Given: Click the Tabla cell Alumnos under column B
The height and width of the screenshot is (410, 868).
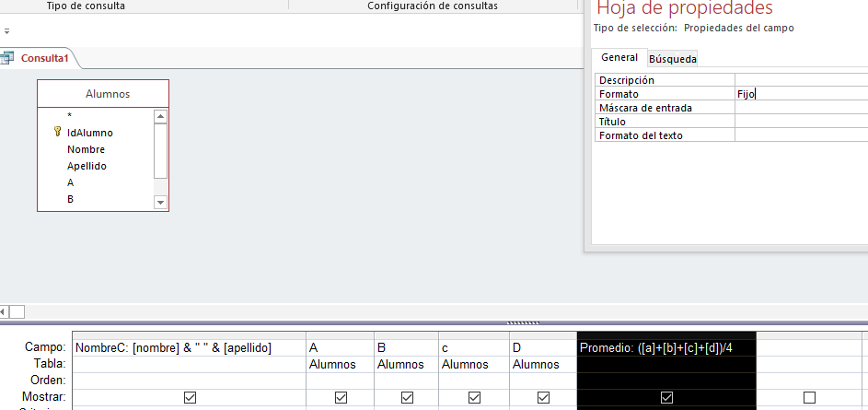Looking at the screenshot, I should click(406, 365).
